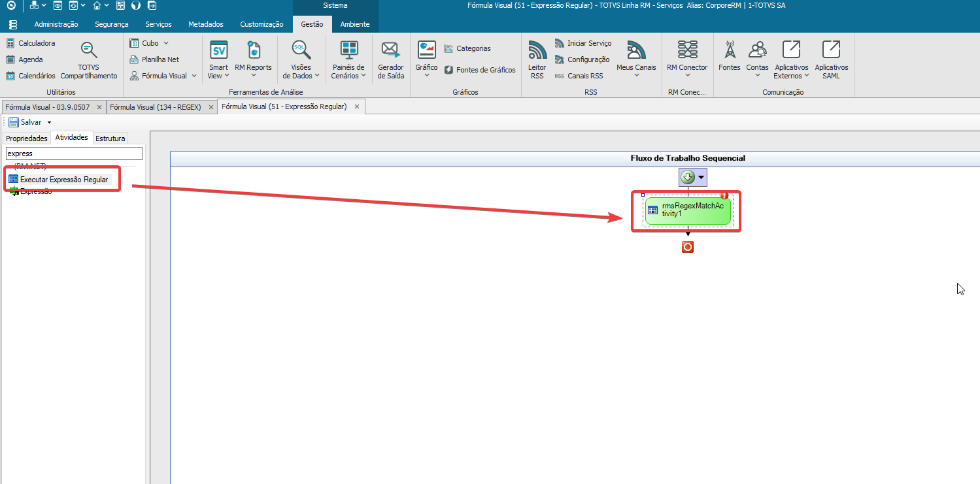This screenshot has height=484, width=980.
Task: Open RM Reports
Action: (254, 60)
